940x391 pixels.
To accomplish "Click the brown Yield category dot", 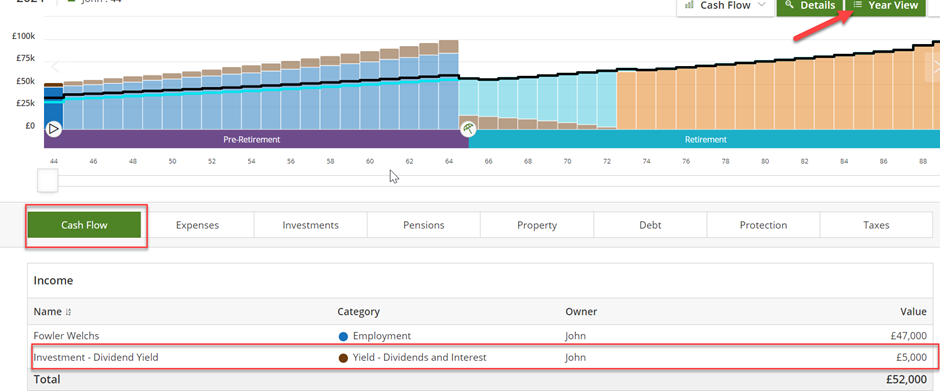I will coord(344,358).
